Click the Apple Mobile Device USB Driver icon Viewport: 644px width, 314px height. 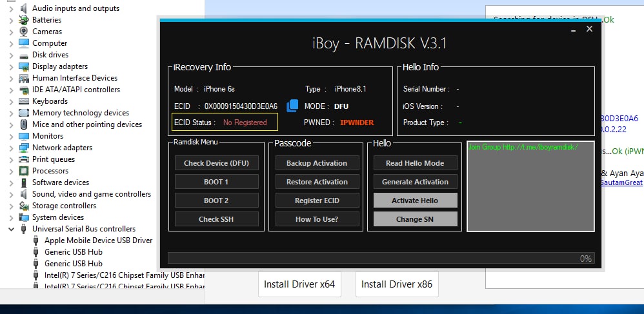tap(36, 240)
